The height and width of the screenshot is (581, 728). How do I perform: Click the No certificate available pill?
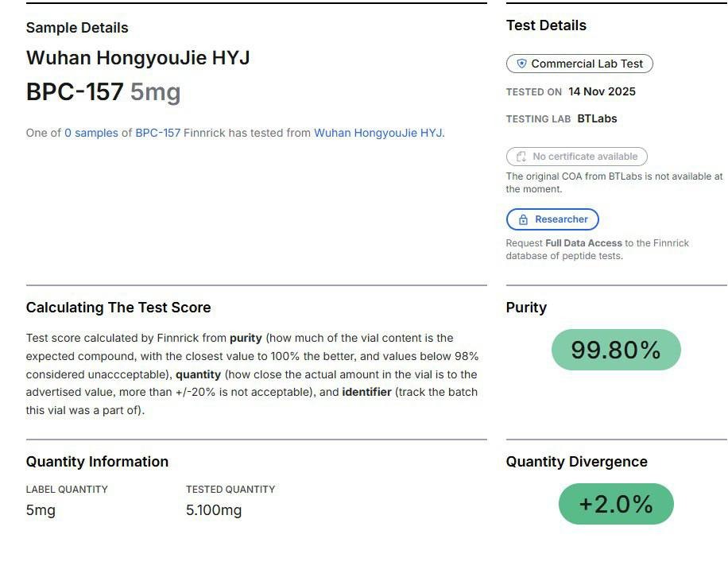[x=577, y=157]
